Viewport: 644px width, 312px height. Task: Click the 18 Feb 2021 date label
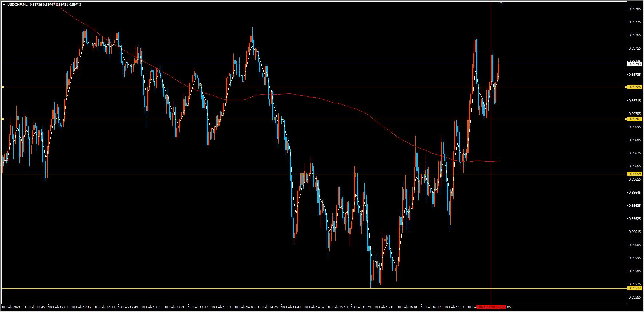[x=12, y=307]
